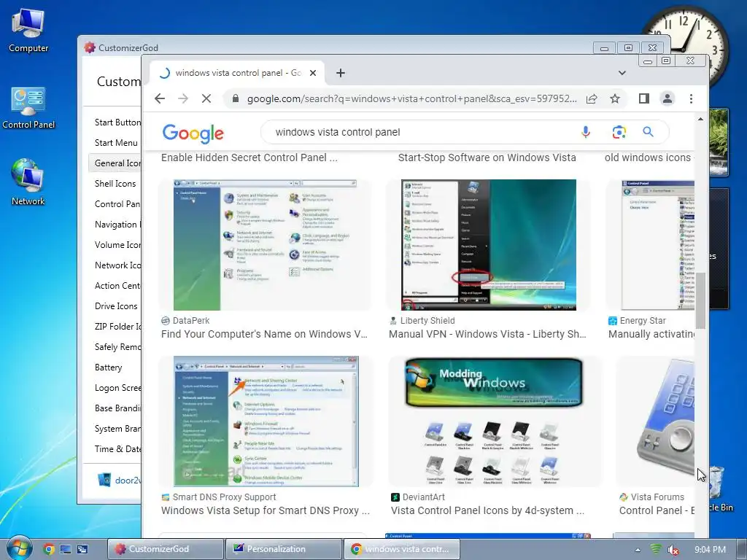The width and height of the screenshot is (747, 560).
Task: Click the network signal tray icon
Action: [656, 549]
